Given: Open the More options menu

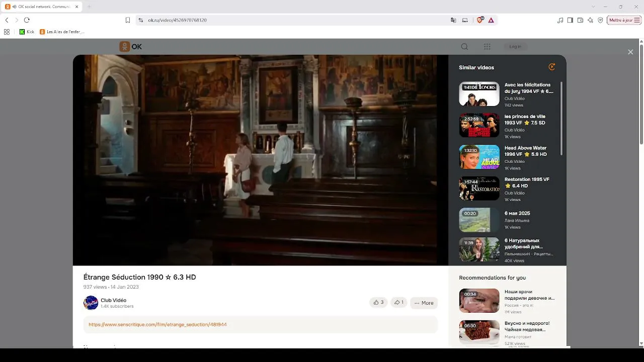Looking at the screenshot, I should point(424,303).
